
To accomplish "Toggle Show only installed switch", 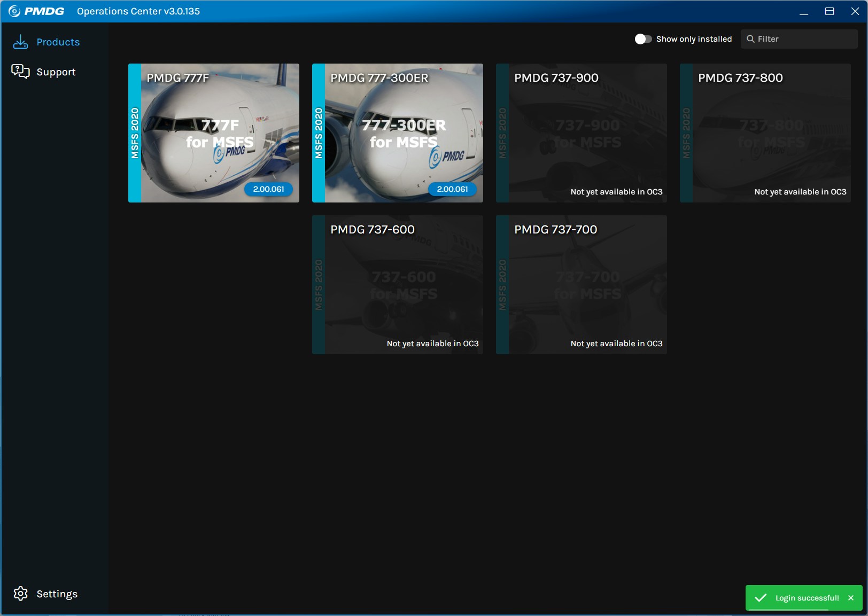I will (643, 39).
